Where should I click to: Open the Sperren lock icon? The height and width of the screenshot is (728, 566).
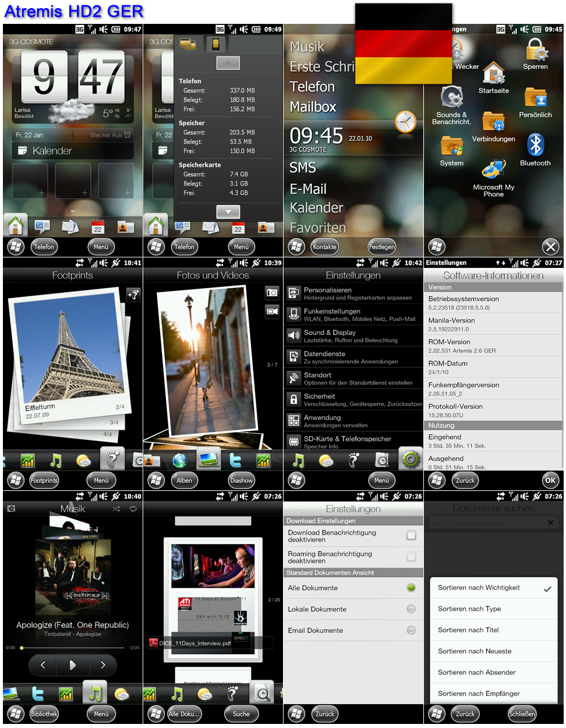coord(535,50)
